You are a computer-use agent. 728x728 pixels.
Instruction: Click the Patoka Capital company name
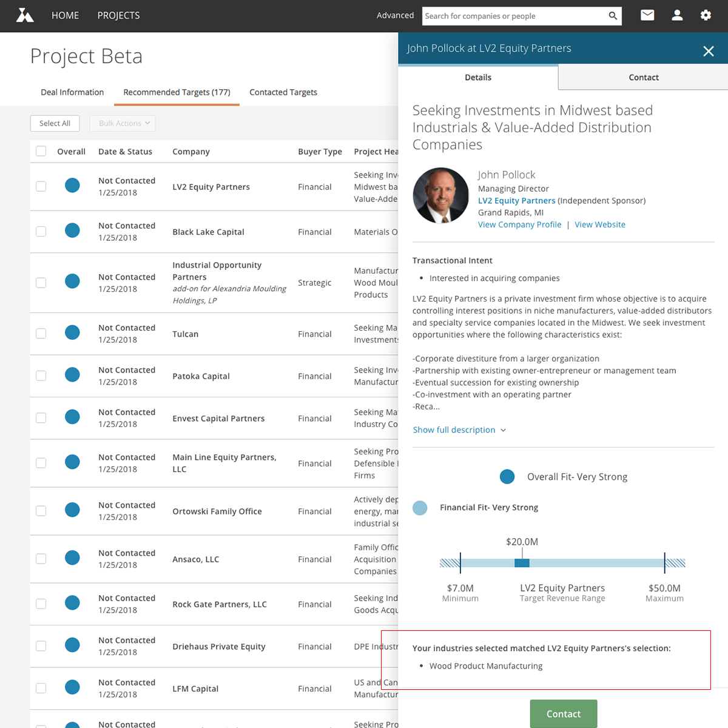pos(201,376)
